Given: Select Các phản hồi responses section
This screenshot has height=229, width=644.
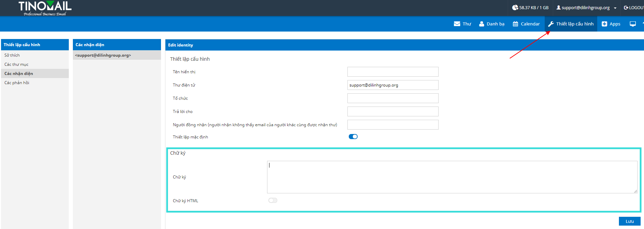Looking at the screenshot, I should tap(35, 82).
